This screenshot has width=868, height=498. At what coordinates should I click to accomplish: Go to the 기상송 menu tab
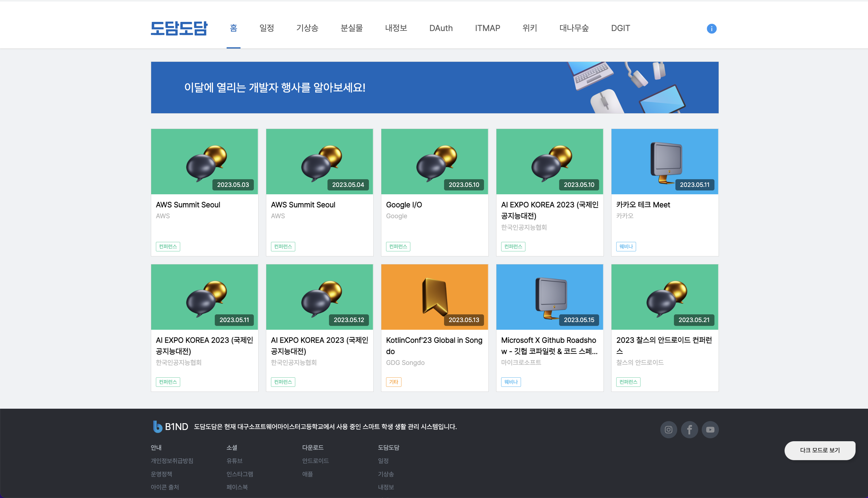click(307, 28)
